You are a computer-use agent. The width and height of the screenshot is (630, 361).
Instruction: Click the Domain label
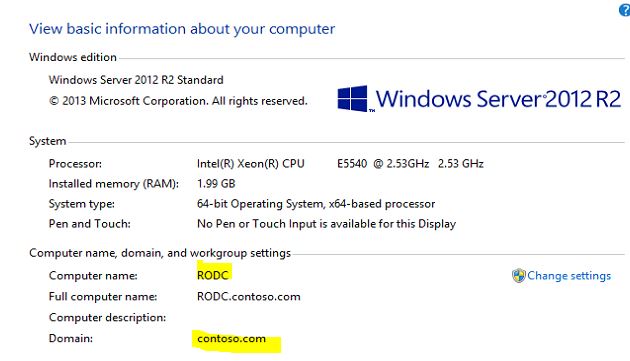click(71, 338)
